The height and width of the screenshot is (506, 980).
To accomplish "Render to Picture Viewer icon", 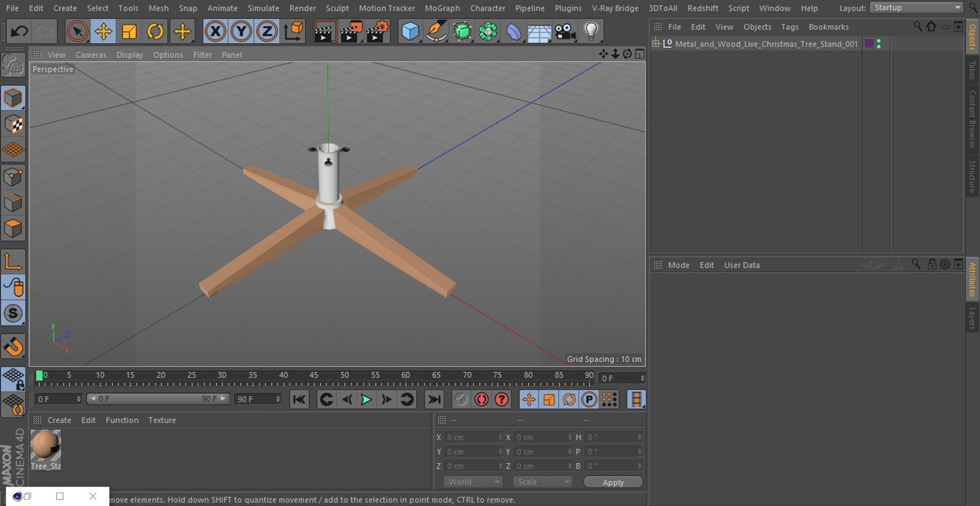I will pos(351,32).
